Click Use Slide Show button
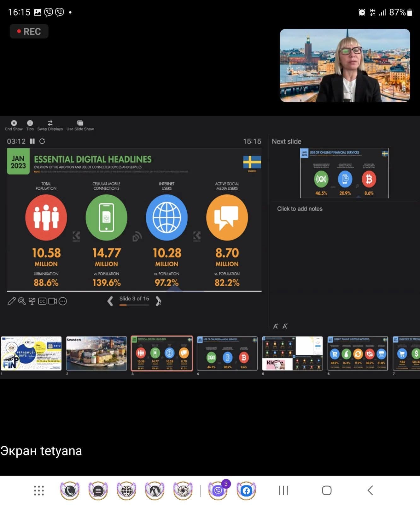Image resolution: width=420 pixels, height=505 pixels. 80,123
